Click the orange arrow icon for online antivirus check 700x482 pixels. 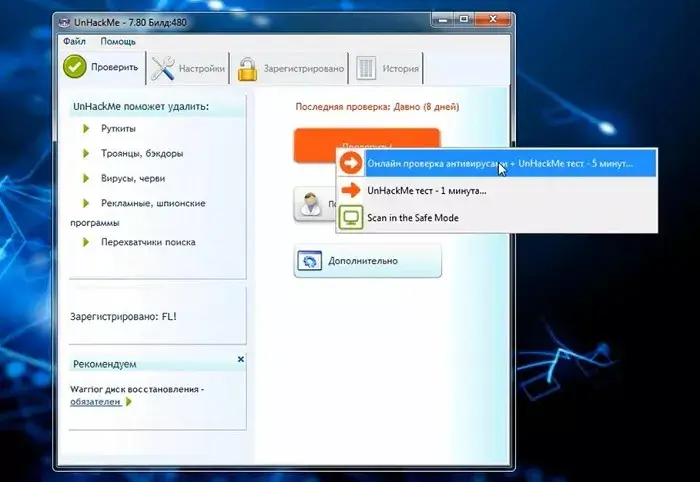352,162
